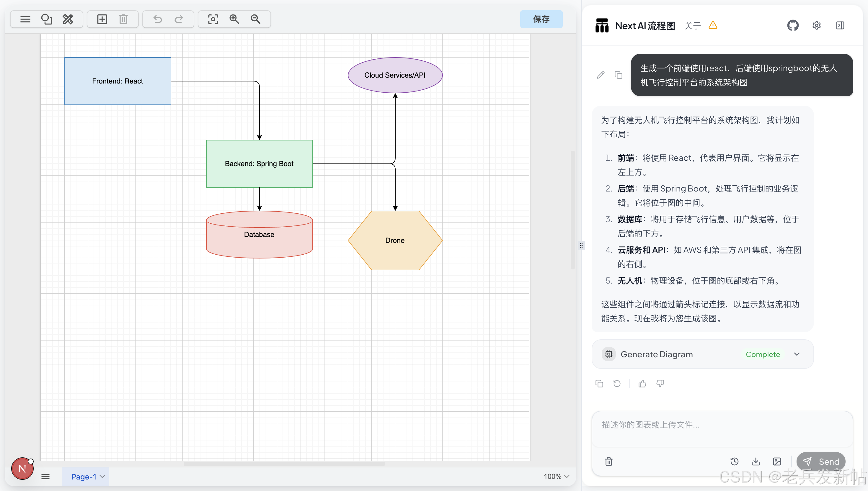This screenshot has height=491, width=868.
Task: Open the format/style tools icon
Action: [68, 19]
